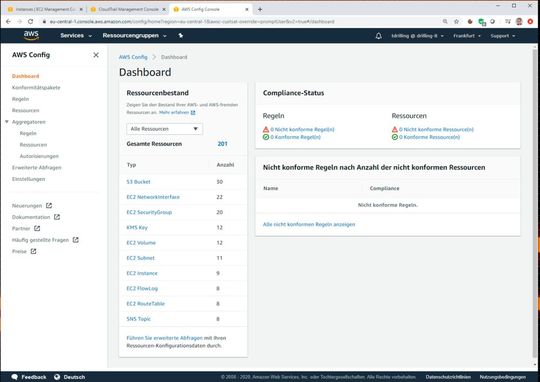Open the EC2 NetworkInterface resource type

point(153,197)
